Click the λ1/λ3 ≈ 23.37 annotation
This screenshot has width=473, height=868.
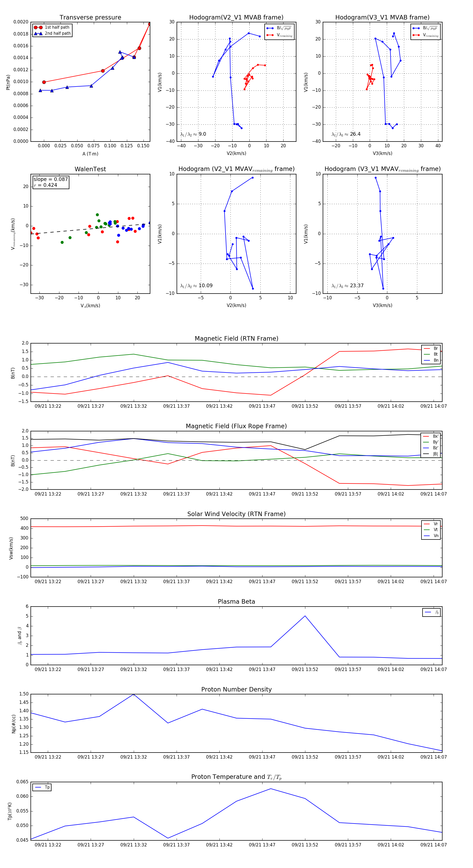pyautogui.click(x=347, y=286)
